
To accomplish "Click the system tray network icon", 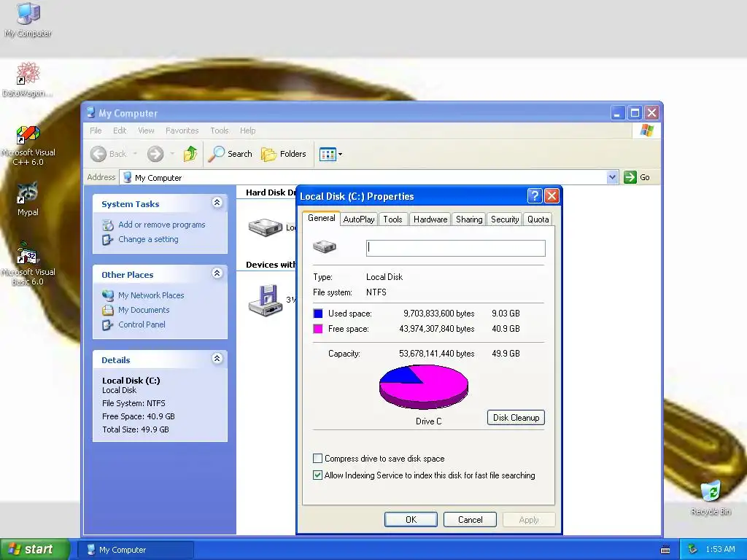I will point(693,549).
